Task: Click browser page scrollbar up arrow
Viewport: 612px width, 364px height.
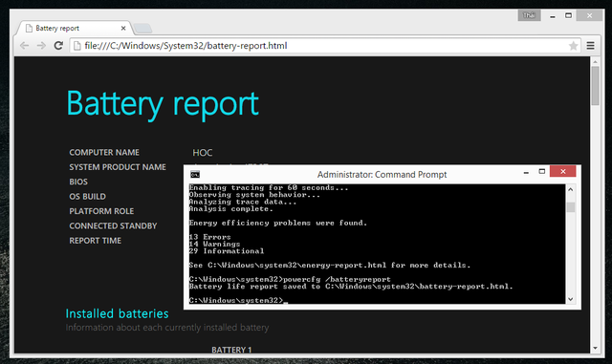Action: click(595, 61)
